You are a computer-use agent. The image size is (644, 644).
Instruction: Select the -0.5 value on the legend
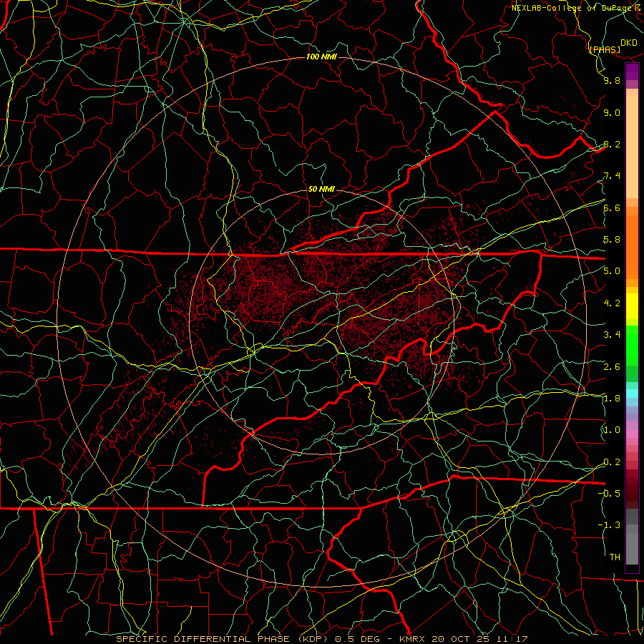(x=609, y=493)
